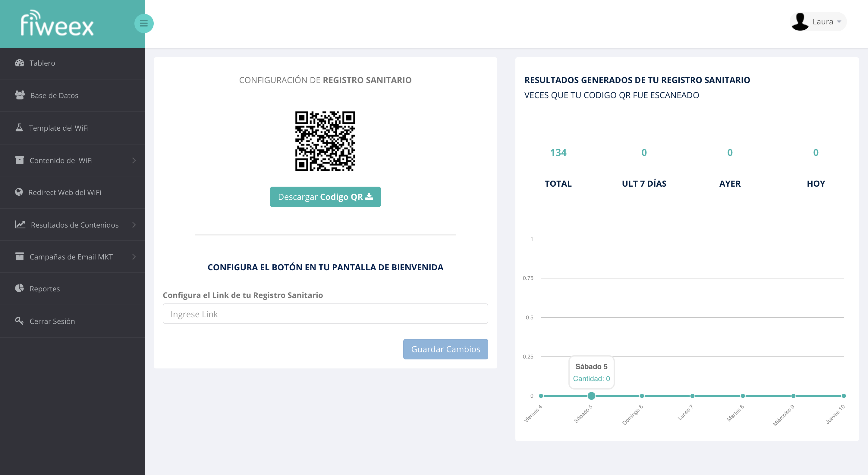Screen dimensions: 868x475
Task: Toggle the sidebar with hamburger button
Action: coord(144,23)
